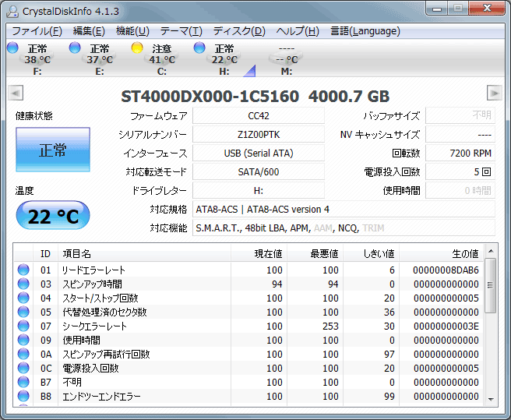Image resolution: width=511 pixels, height=420 pixels.
Task: Click the serial number Z1Z00PTK field
Action: [x=259, y=134]
